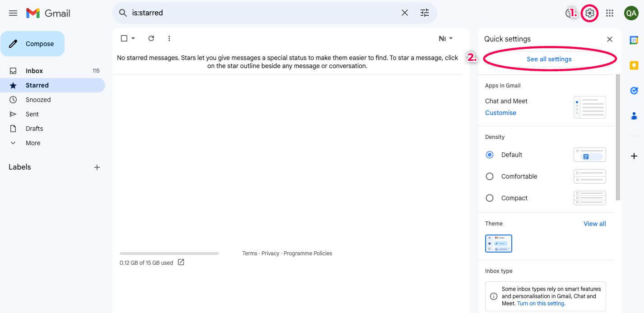Viewport: 644px width, 313px height.
Task: Refresh the message list
Action: click(151, 38)
